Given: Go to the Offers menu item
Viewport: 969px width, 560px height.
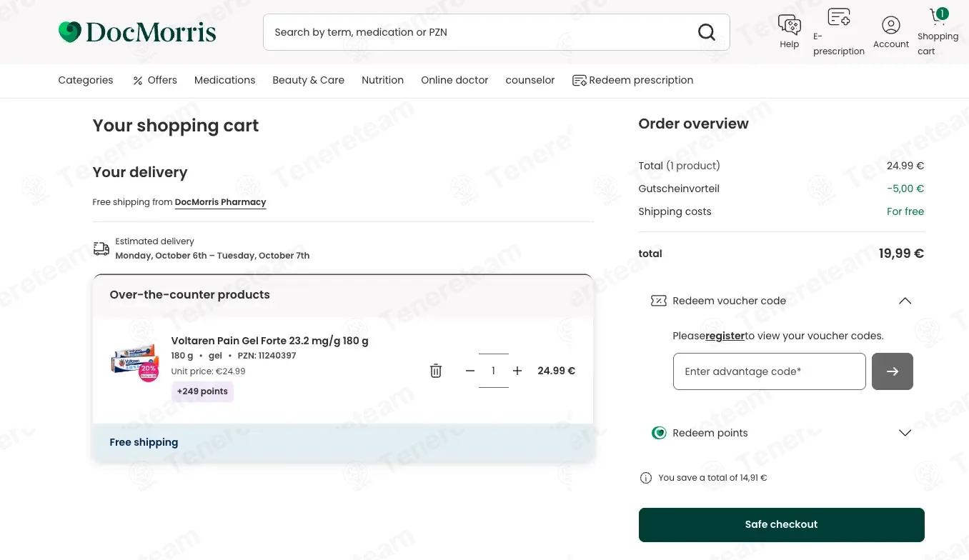Looking at the screenshot, I should tap(155, 80).
